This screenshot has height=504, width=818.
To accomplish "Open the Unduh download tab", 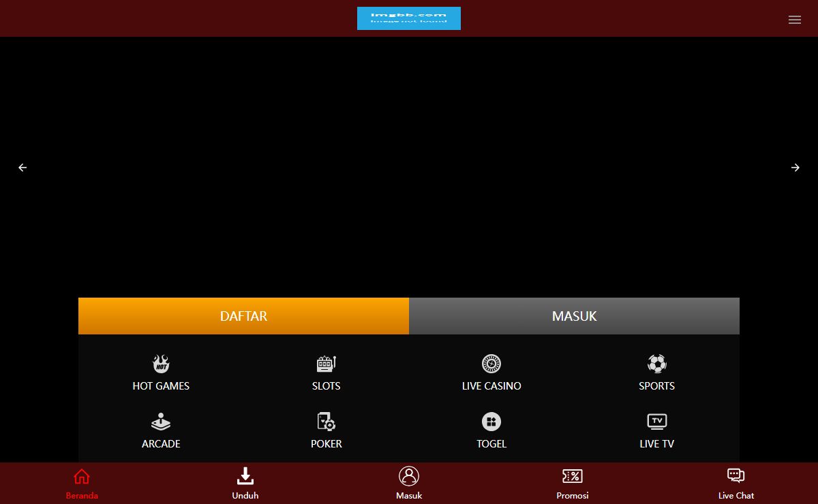I will click(x=245, y=484).
